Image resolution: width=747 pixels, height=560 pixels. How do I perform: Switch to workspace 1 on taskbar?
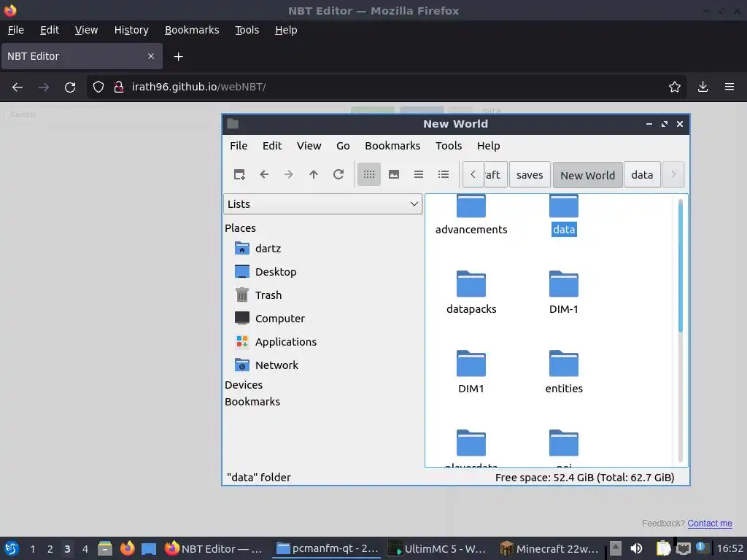32,549
